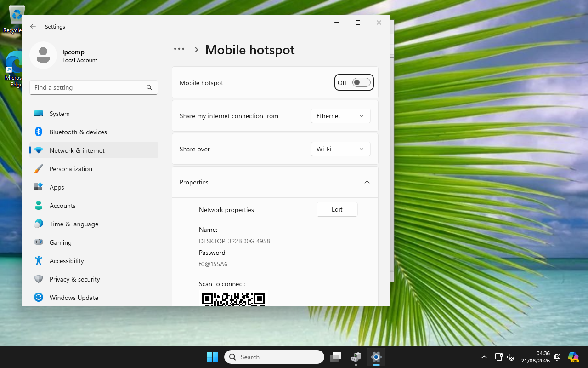Open the Windows Start button
This screenshot has width=588, height=368.
click(x=212, y=357)
